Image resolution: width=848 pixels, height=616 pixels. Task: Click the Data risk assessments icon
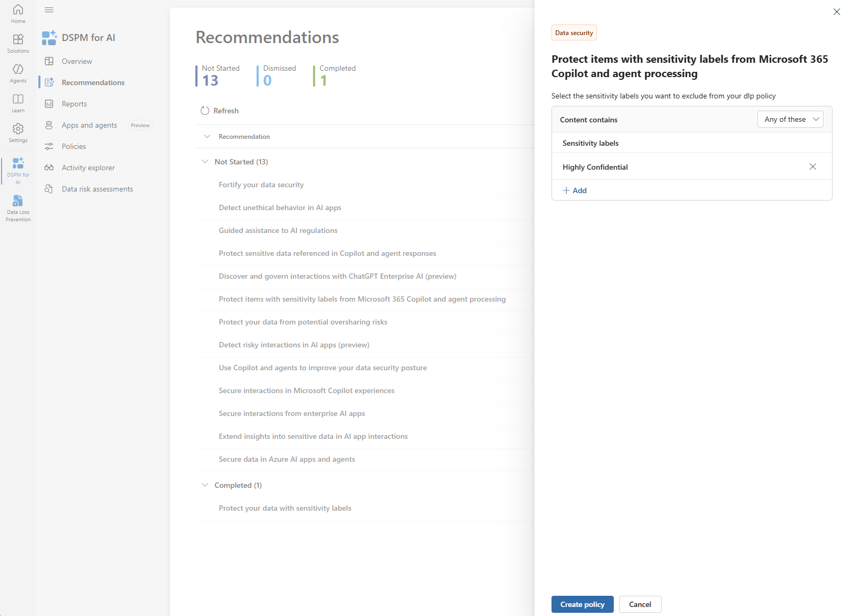pos(49,189)
